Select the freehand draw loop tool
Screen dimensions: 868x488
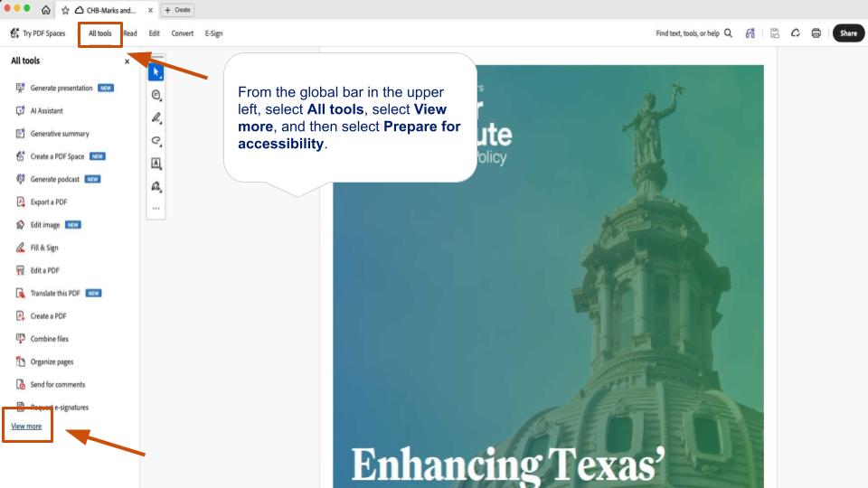coord(156,141)
